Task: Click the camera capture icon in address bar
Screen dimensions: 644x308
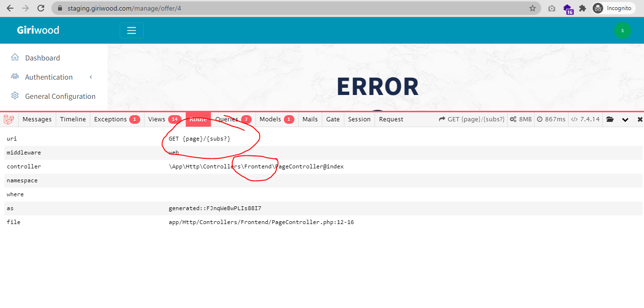Action: coord(551,8)
